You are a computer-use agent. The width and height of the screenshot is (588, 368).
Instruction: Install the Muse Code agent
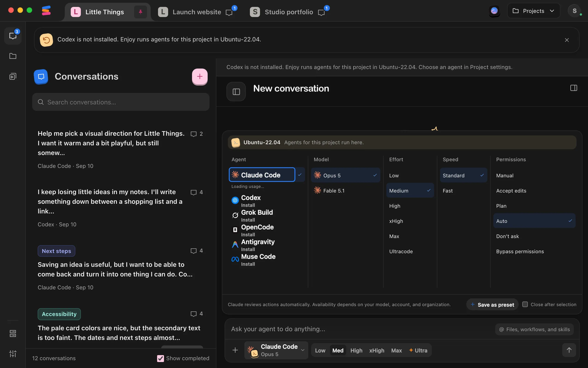pos(248,264)
